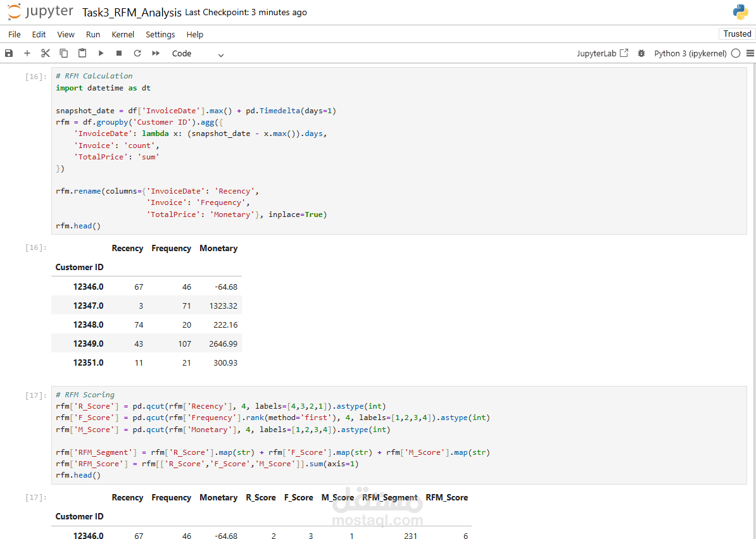Save the notebook with the floppy icon
The width and height of the screenshot is (756, 539).
pos(9,54)
